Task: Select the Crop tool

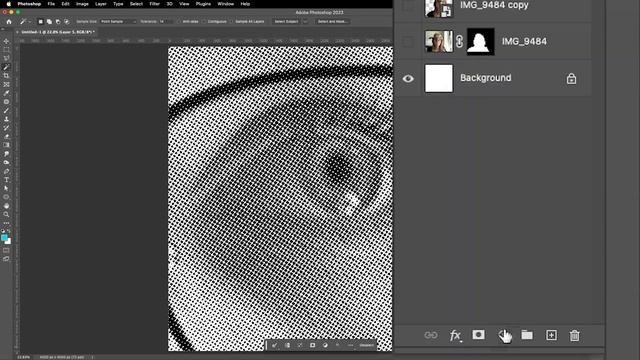Action: (x=6, y=76)
